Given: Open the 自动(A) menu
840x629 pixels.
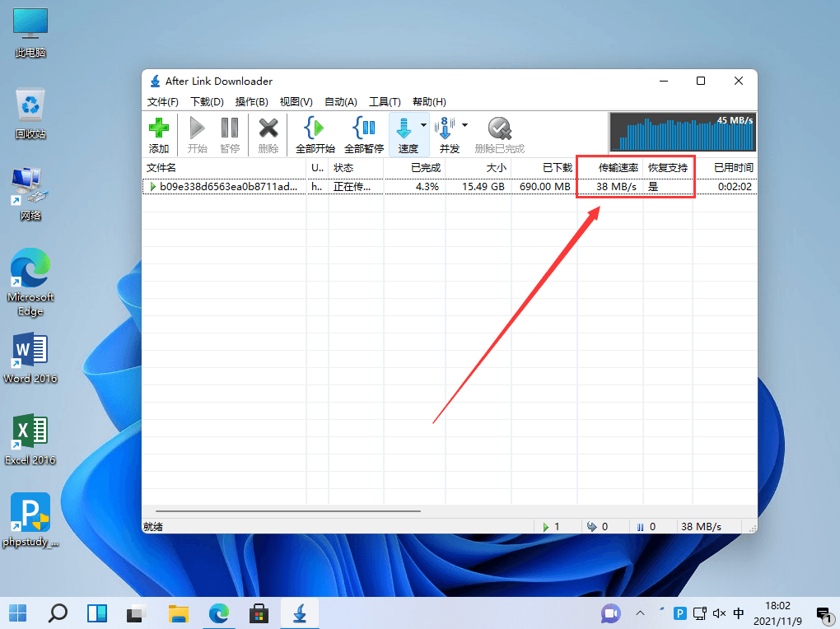Looking at the screenshot, I should 341,102.
